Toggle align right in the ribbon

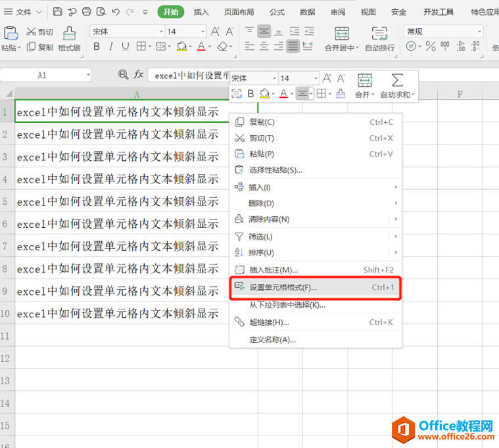pyautogui.click(x=279, y=47)
